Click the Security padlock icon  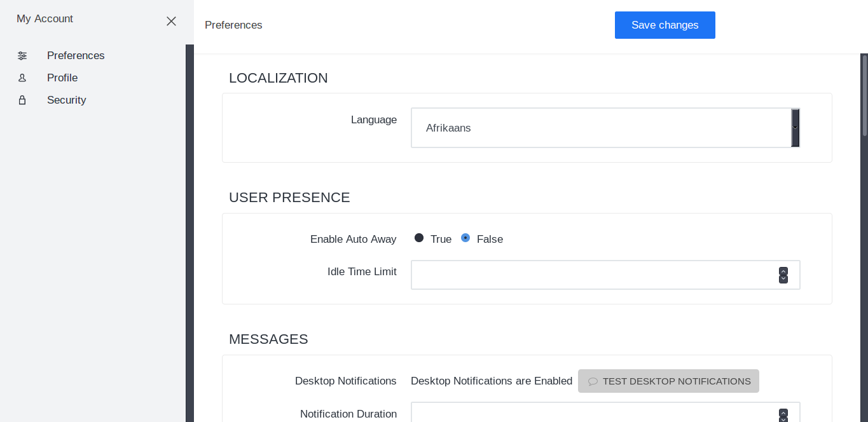[22, 100]
